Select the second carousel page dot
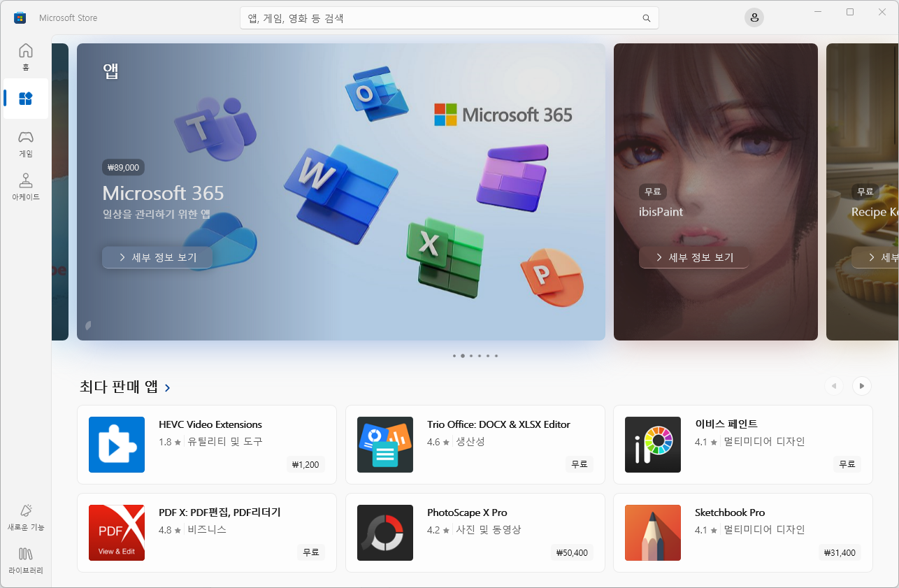Image resolution: width=899 pixels, height=588 pixels. click(463, 356)
